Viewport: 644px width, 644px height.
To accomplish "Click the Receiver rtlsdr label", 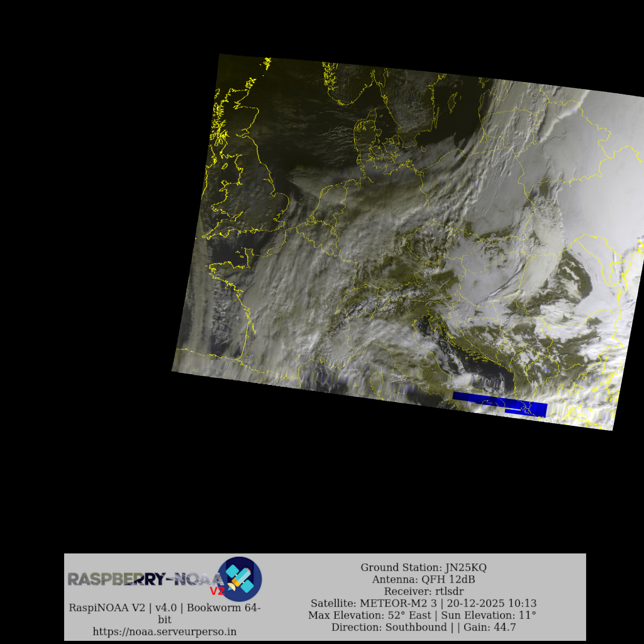I will (423, 591).
